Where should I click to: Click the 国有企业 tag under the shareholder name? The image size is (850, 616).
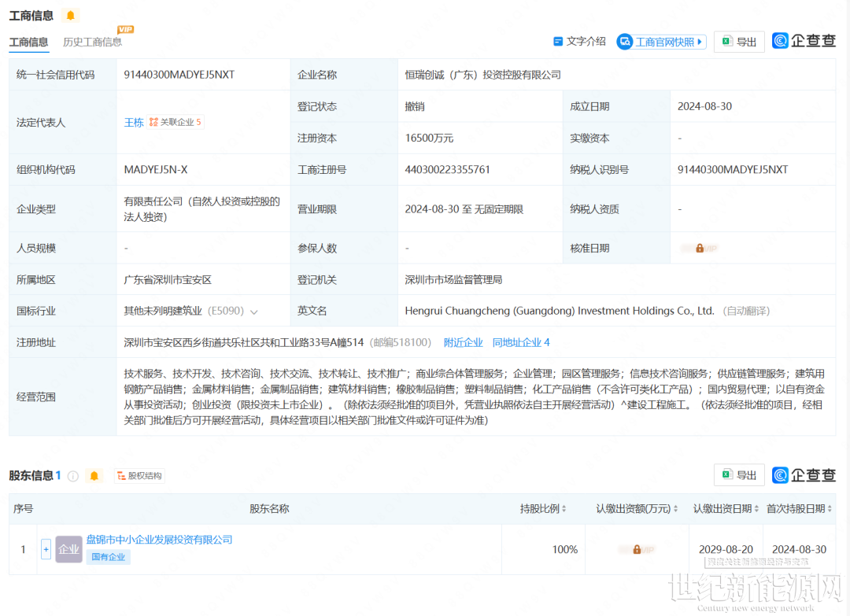click(109, 557)
